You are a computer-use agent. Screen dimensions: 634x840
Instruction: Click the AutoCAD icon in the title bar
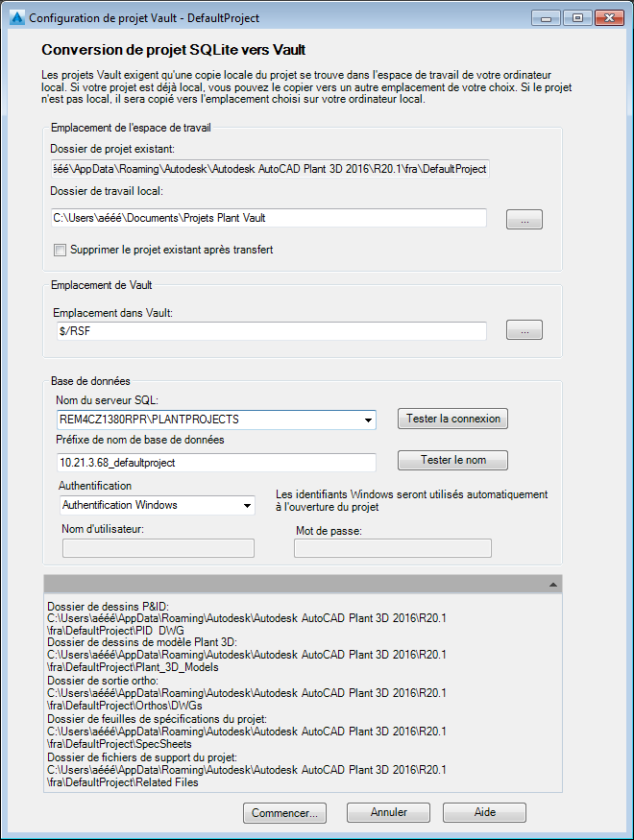(x=17, y=18)
